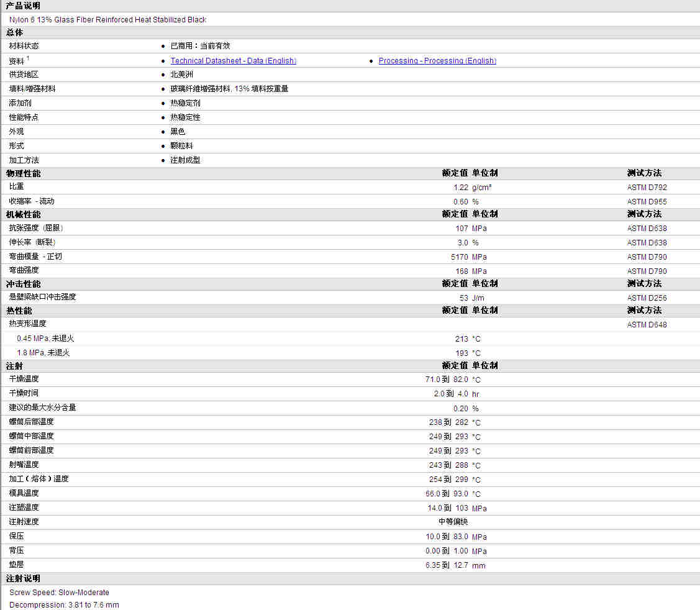Select the value '热稳定性'
This screenshot has width=700, height=610.
[185, 117]
